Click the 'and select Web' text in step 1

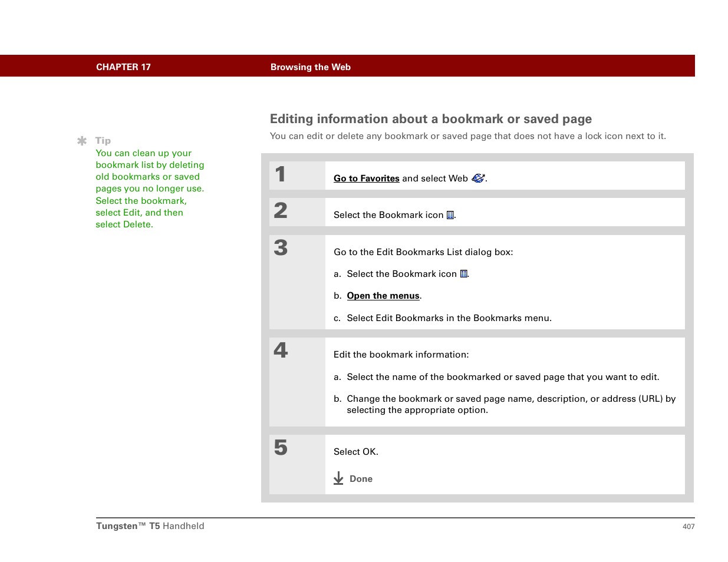pyautogui.click(x=435, y=178)
